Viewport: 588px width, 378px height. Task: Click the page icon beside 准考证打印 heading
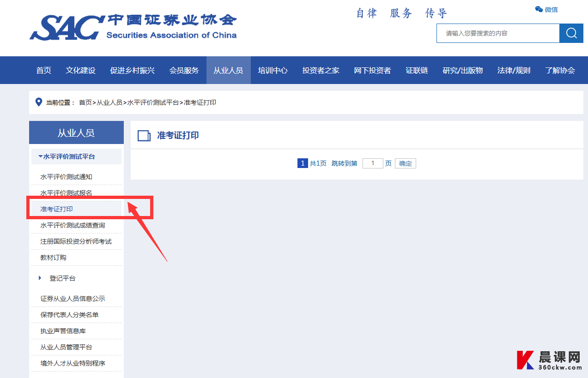click(x=144, y=135)
